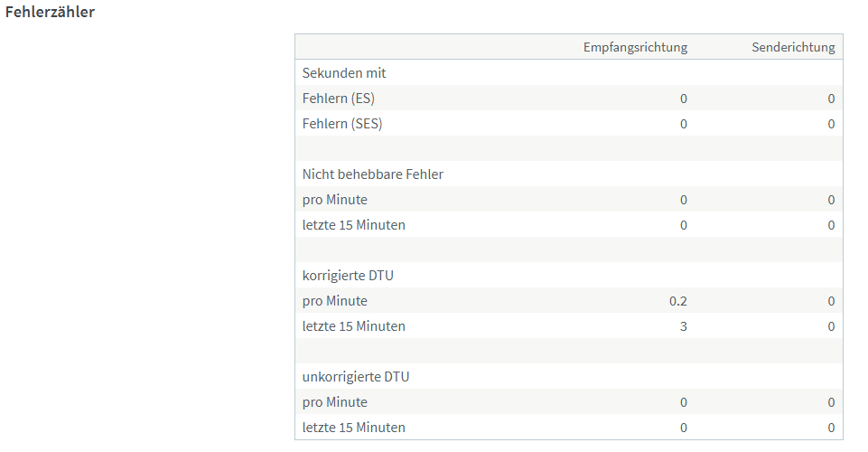
Task: Click Senderichtung value for Fehlern (SES)
Action: click(x=831, y=124)
